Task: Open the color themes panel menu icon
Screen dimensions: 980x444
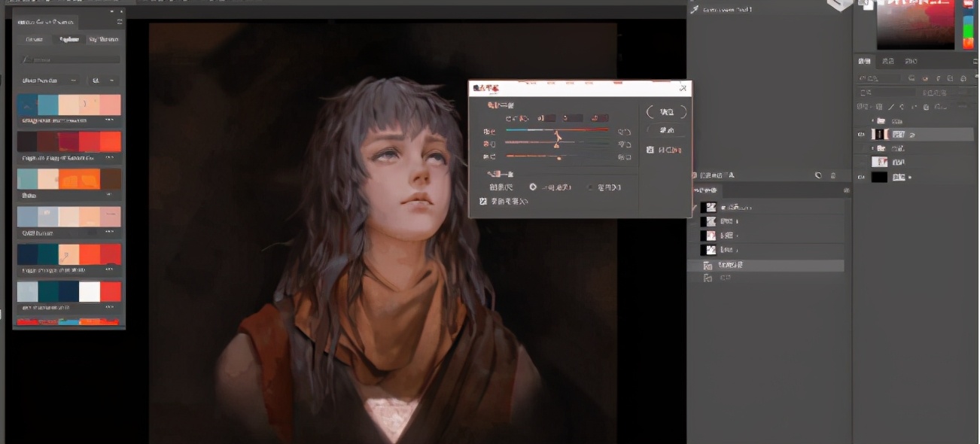Action: (119, 22)
